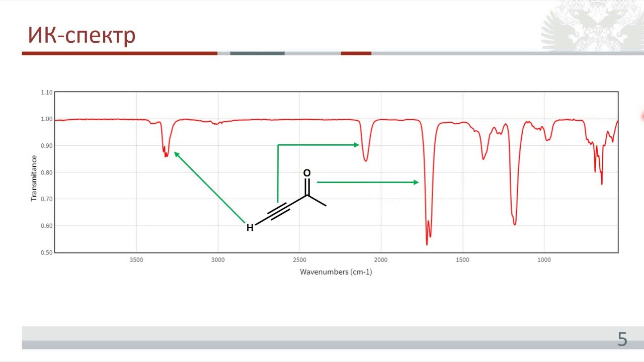Image resolution: width=644 pixels, height=362 pixels.
Task: Click the 3500 tick label
Action: coord(136,260)
